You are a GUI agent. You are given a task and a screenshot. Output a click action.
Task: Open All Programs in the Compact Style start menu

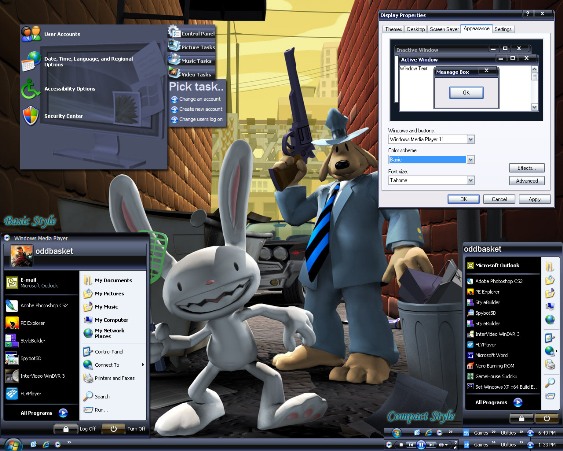pos(498,402)
